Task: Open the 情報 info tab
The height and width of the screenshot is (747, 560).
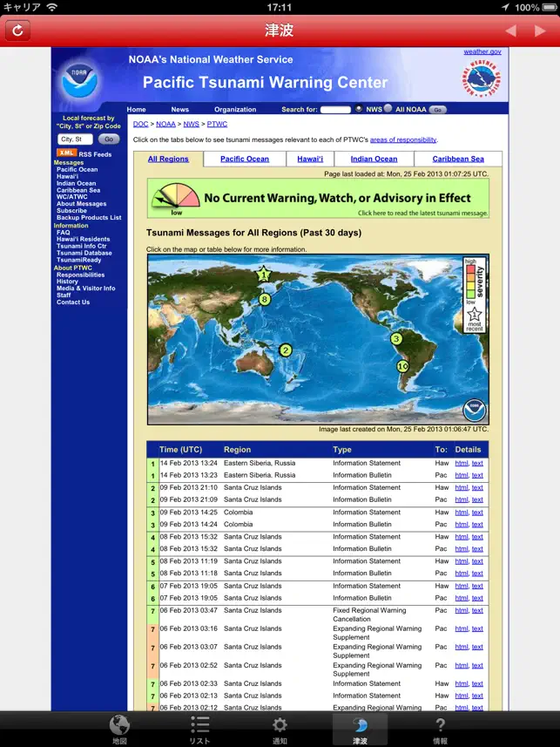Action: 440,730
